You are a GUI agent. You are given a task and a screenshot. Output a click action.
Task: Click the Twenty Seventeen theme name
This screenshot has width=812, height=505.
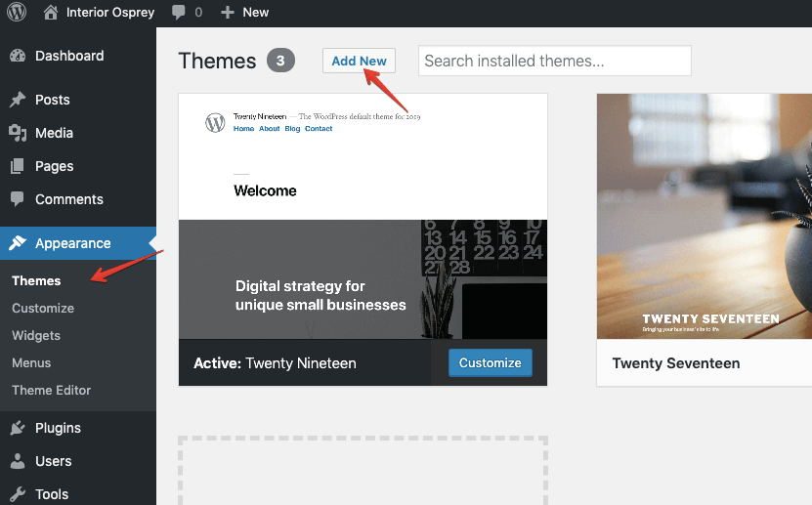click(x=676, y=363)
